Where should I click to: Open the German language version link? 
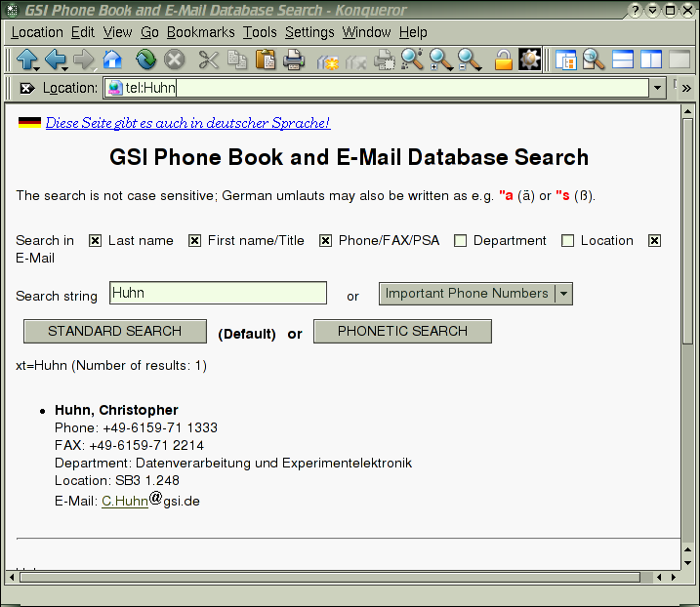click(188, 123)
